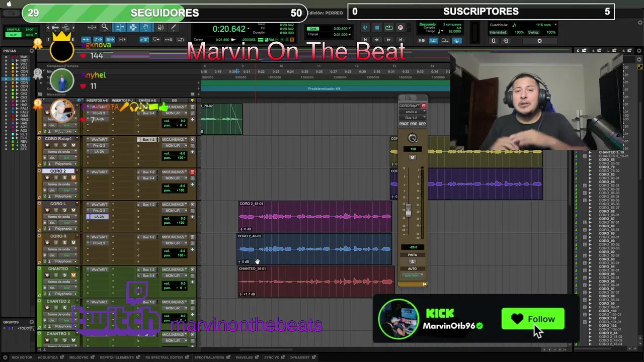Select the Pencil tool
Image resolution: width=644 pixels, height=362 pixels.
pyautogui.click(x=174, y=28)
